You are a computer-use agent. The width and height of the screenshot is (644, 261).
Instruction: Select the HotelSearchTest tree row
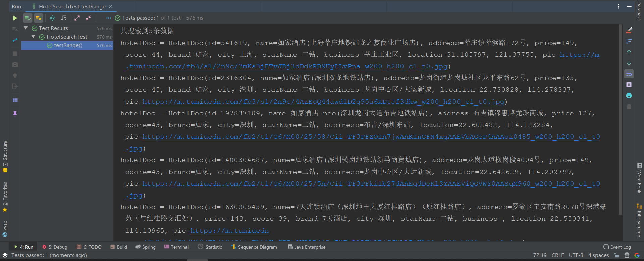67,37
